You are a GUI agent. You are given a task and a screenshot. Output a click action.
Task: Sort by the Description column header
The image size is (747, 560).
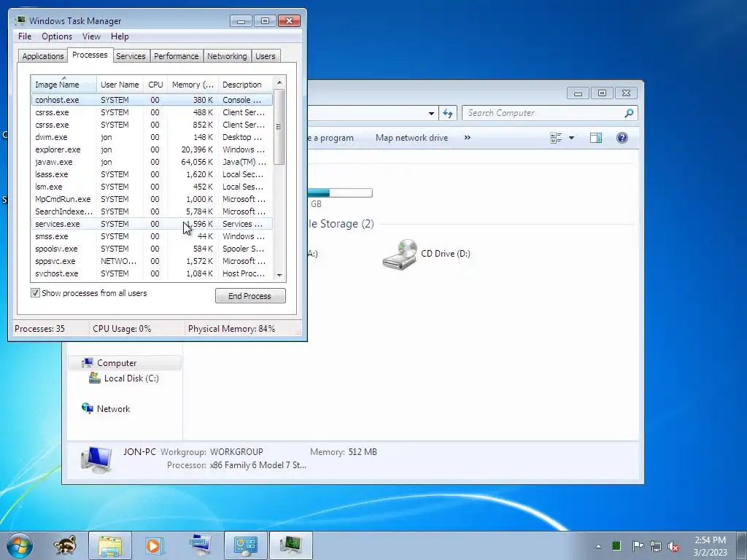click(x=245, y=85)
